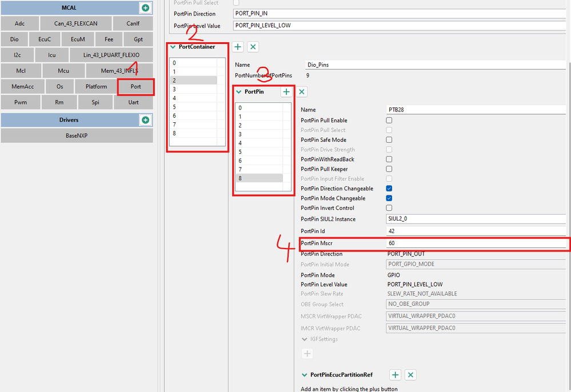Add a new driver with Drivers plus icon
This screenshot has height=392, width=571.
point(145,120)
